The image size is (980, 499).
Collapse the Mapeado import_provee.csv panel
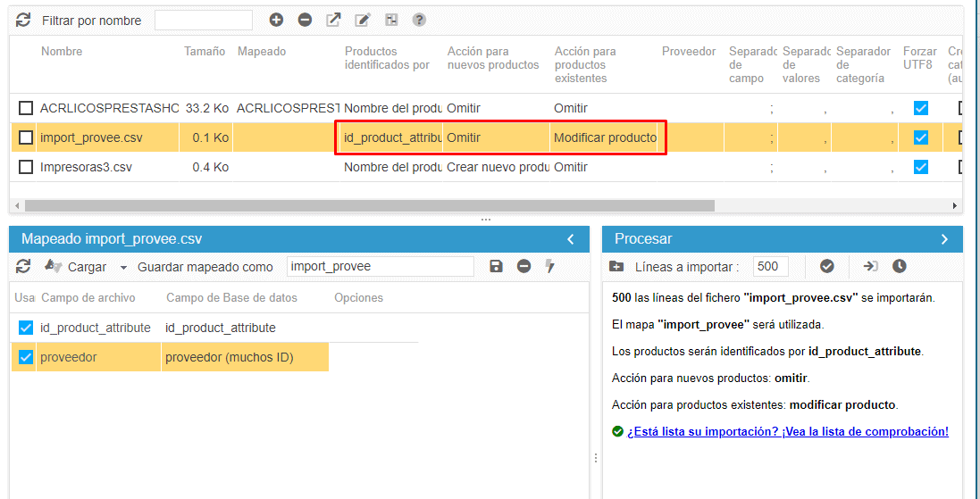[x=572, y=239]
